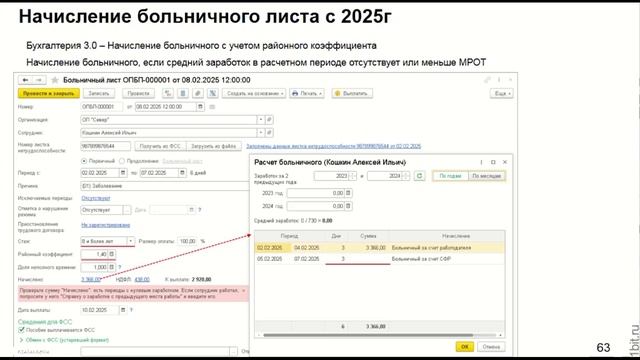
Task: Open the Сотрудник record with its open icon
Action: pyautogui.click(x=269, y=133)
